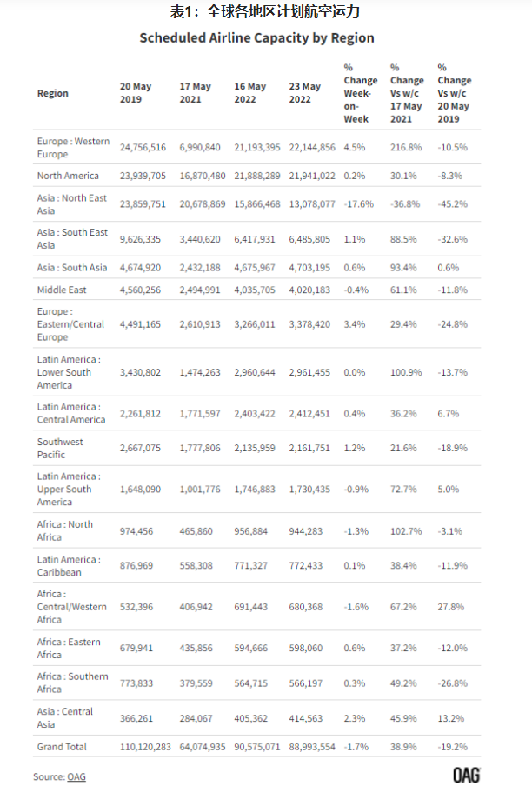
Task: Select Western Europe's 216.8% change value
Action: pos(406,148)
